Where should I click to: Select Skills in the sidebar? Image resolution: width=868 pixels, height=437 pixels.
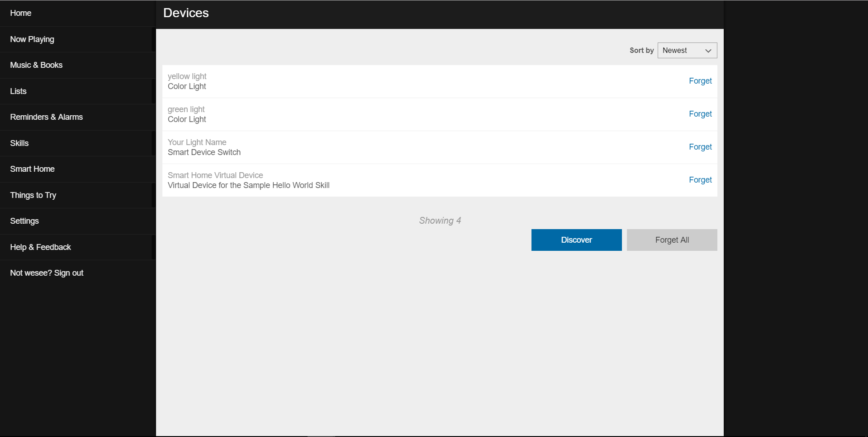coord(19,143)
